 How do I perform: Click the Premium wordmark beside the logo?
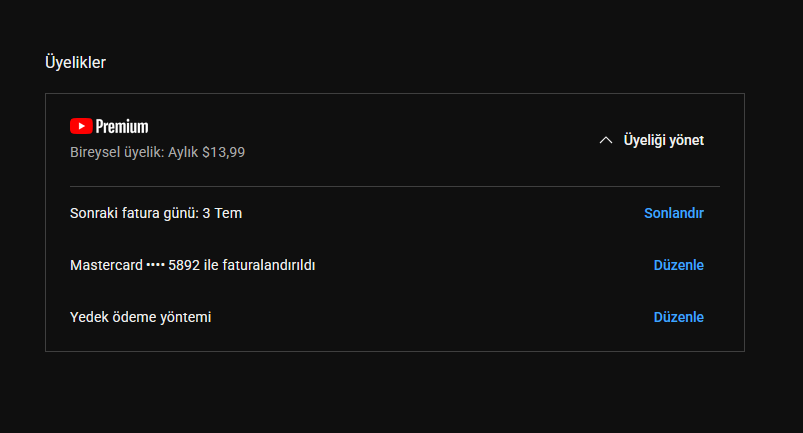tap(122, 126)
